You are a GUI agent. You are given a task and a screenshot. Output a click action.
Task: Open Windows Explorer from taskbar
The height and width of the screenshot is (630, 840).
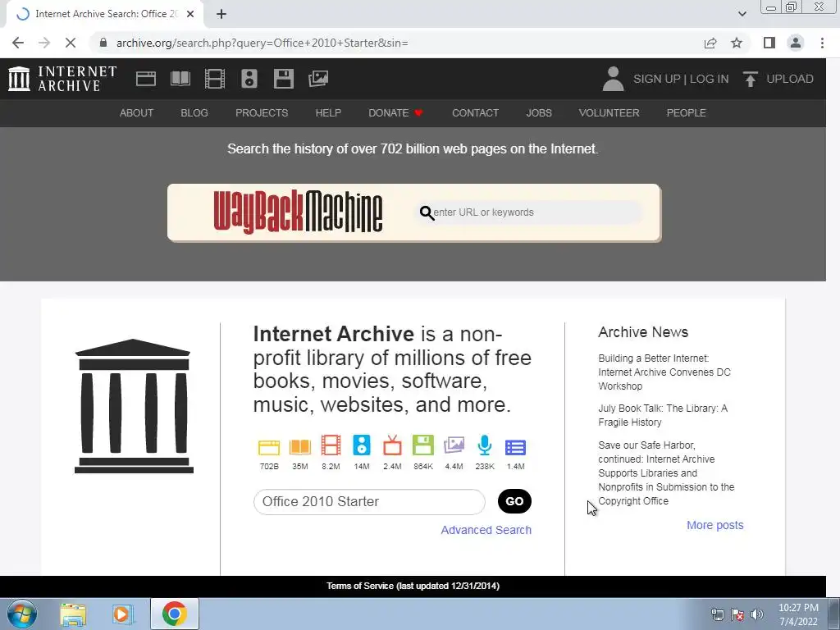(73, 614)
